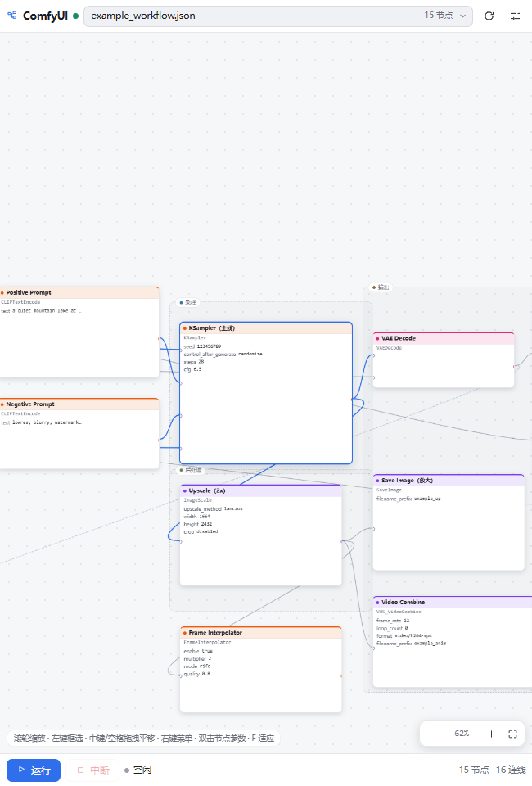Open the example_workflow.json workflow dropdown
Screen dimensions: 532x786
[278, 16]
